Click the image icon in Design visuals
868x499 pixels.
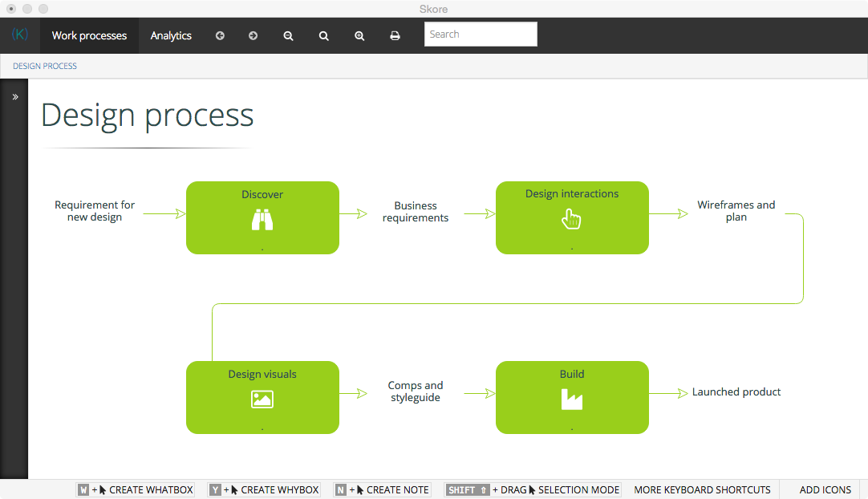click(x=262, y=400)
